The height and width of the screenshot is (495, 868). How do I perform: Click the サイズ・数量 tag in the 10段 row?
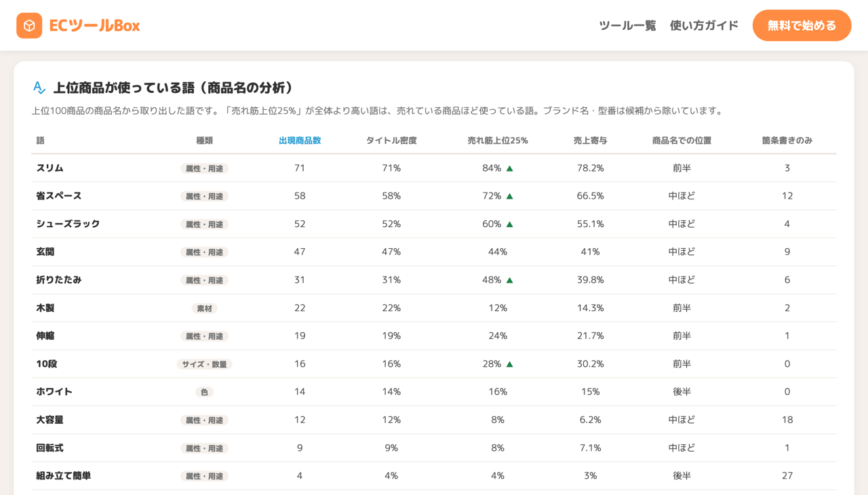[204, 364]
